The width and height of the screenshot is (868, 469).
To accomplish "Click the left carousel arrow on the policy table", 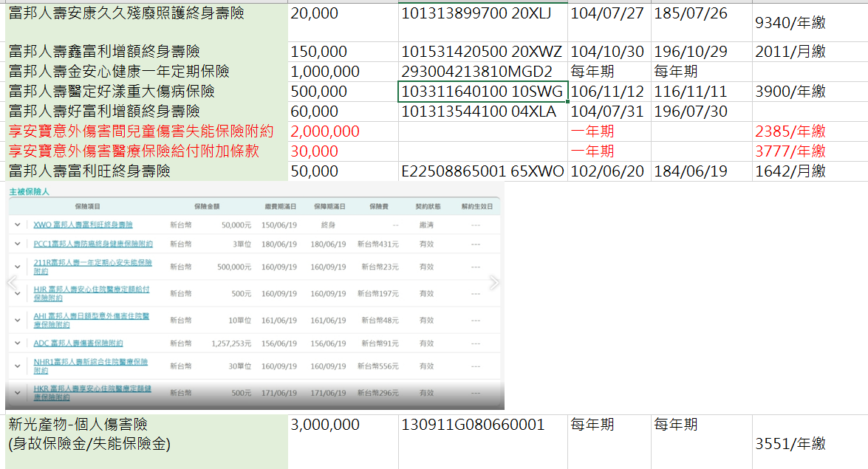I will [12, 283].
